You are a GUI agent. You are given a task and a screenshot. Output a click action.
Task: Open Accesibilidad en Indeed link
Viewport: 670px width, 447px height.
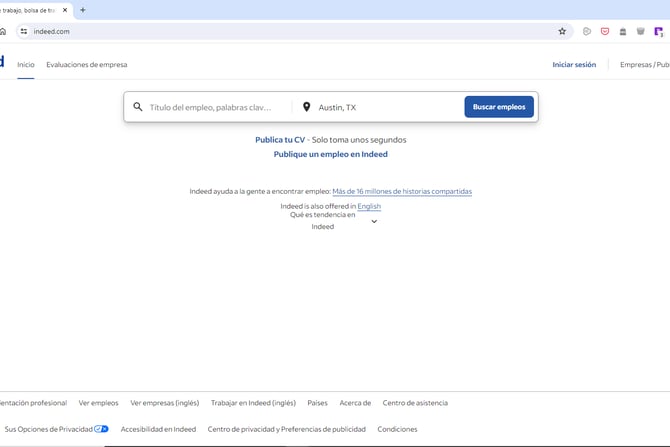pos(158,429)
